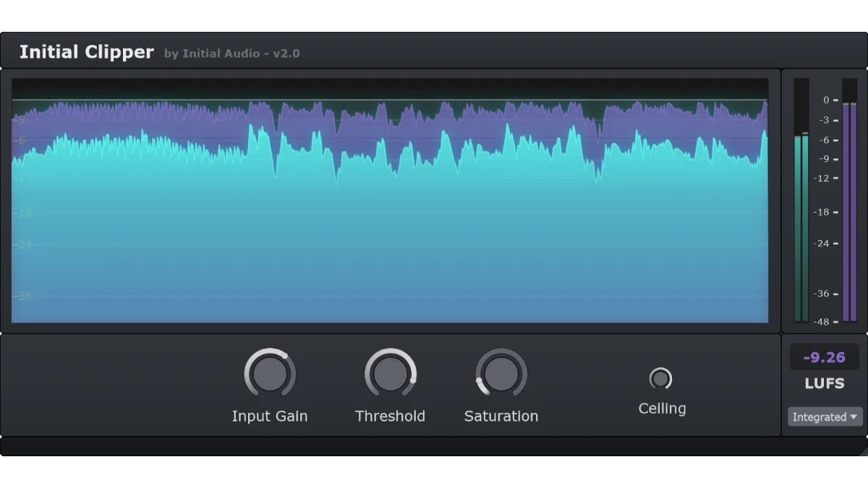Click the Saturation label
The image size is (868, 488).
[501, 416]
